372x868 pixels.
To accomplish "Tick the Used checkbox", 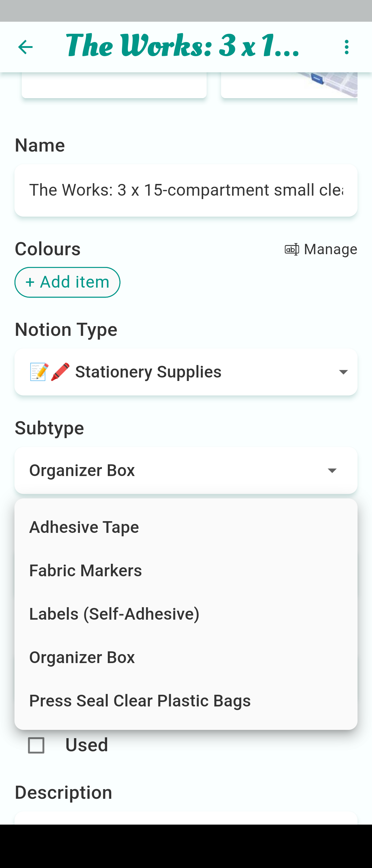I will [36, 745].
